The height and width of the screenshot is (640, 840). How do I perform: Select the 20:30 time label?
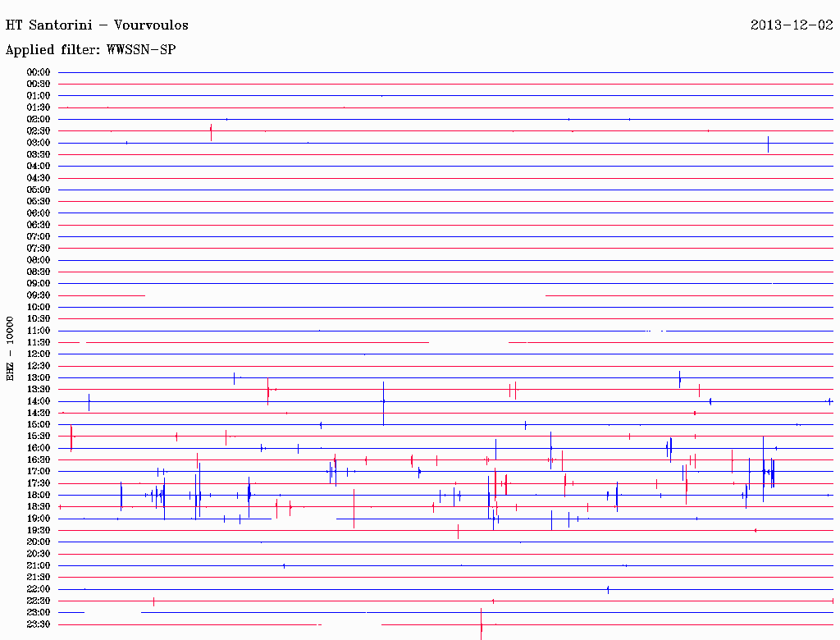39,554
